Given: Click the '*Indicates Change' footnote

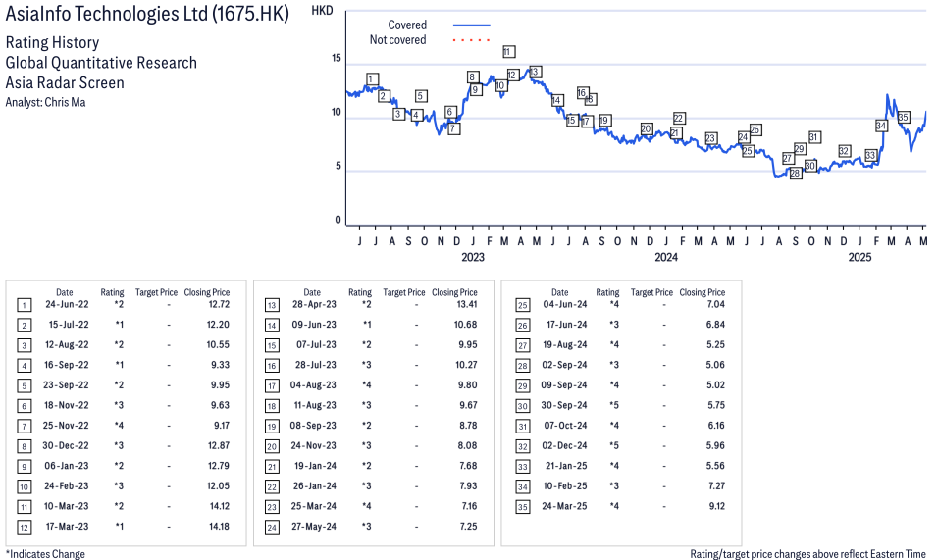Looking at the screenshot, I should coord(45,554).
